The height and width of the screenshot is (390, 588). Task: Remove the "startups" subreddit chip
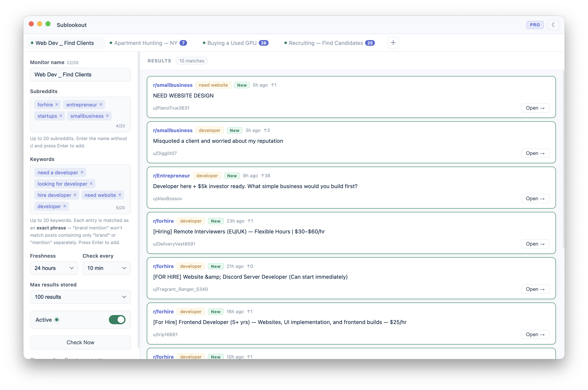click(x=61, y=116)
